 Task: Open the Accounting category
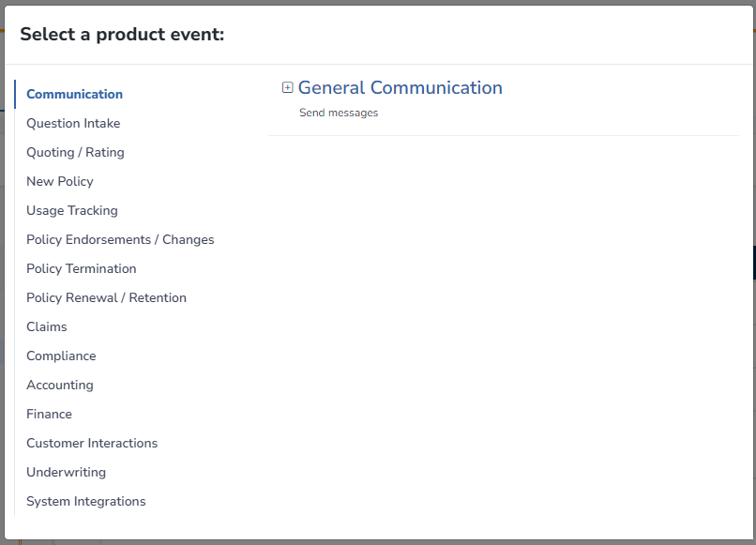point(60,385)
